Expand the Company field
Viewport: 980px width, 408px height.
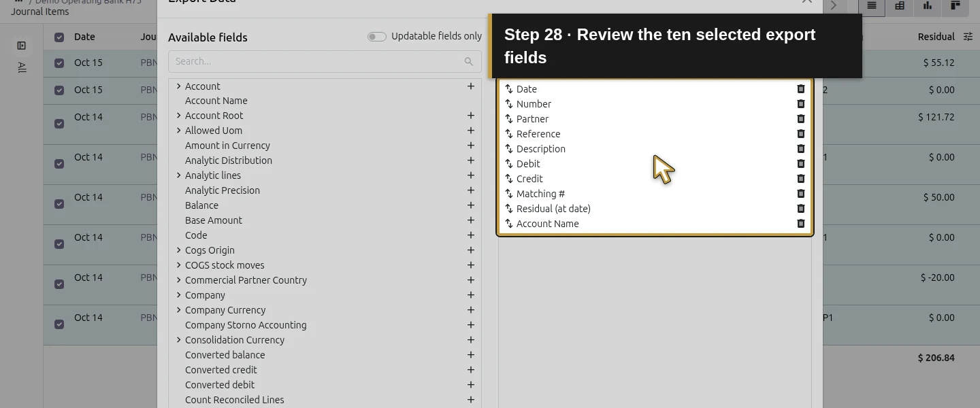(178, 295)
